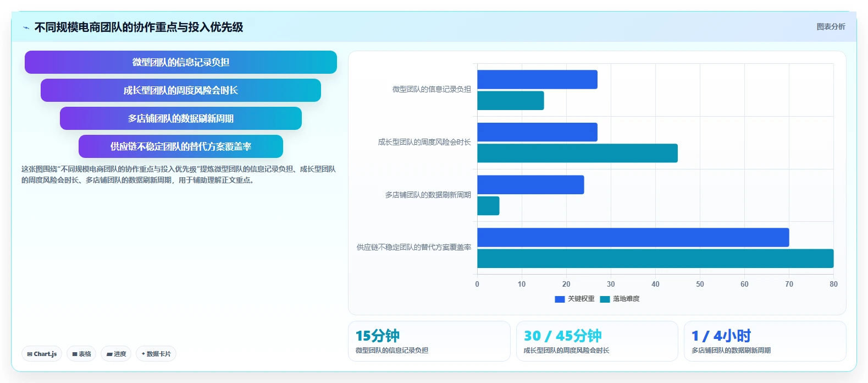Click the 表格 tag chip

tap(81, 354)
